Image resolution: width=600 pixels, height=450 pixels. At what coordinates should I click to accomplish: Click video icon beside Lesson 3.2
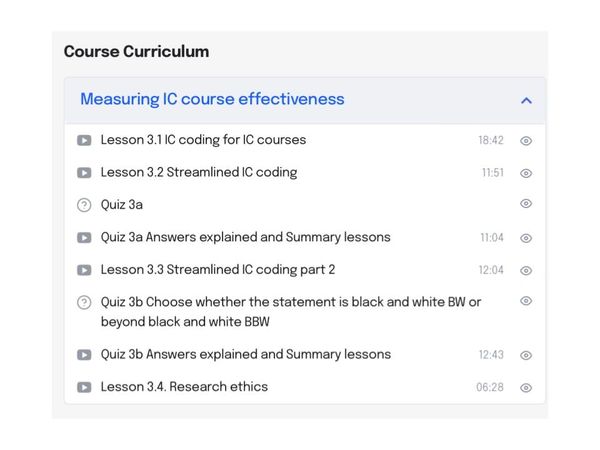tap(84, 173)
